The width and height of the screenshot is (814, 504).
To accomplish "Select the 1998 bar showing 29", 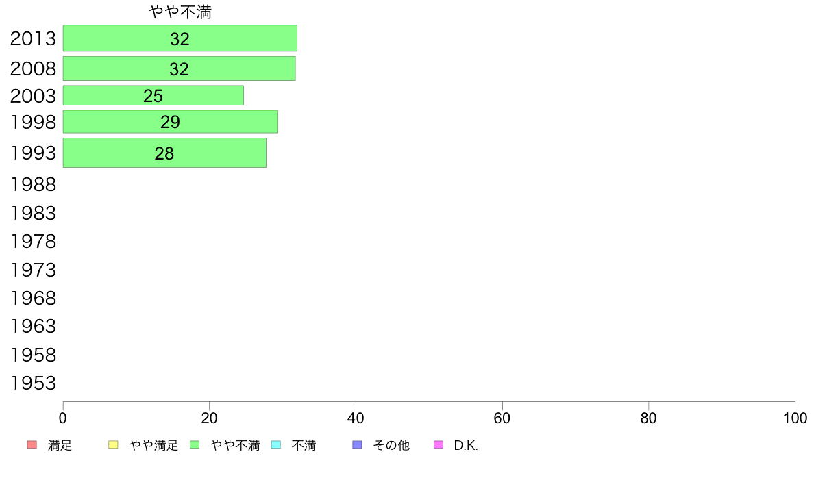I will coord(171,121).
